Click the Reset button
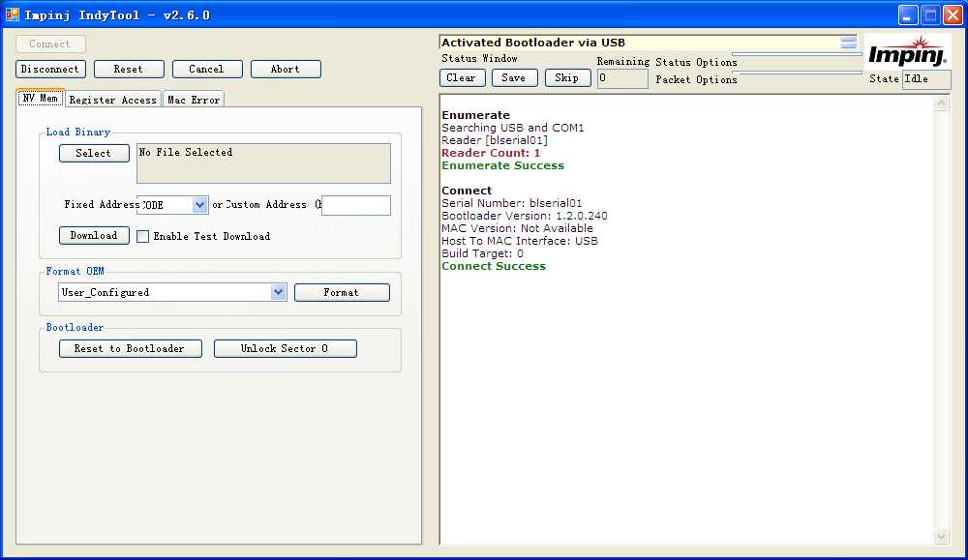 coord(129,69)
